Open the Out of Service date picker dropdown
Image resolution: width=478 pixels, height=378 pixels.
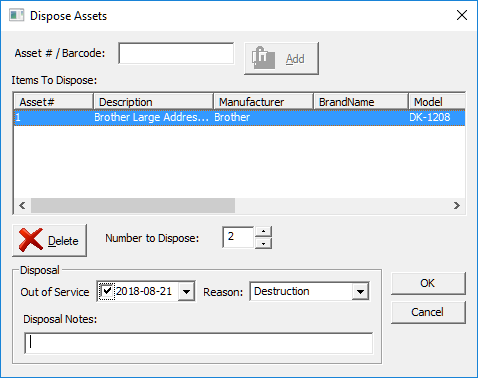[x=186, y=291]
